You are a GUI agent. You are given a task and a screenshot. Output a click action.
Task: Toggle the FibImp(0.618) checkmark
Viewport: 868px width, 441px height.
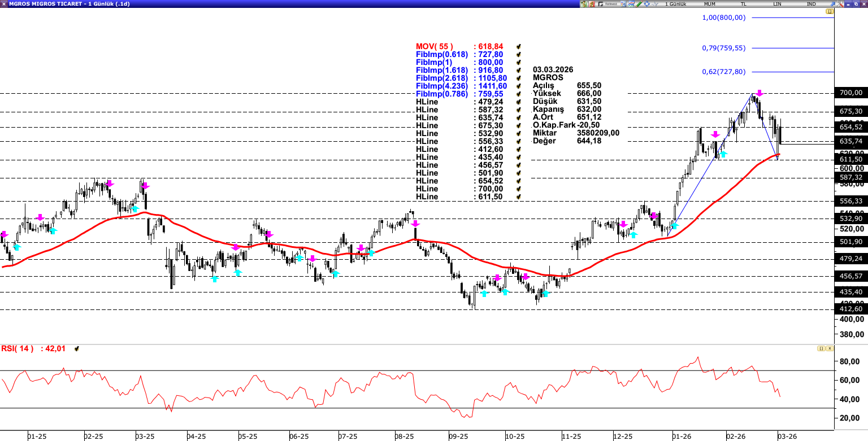518,54
